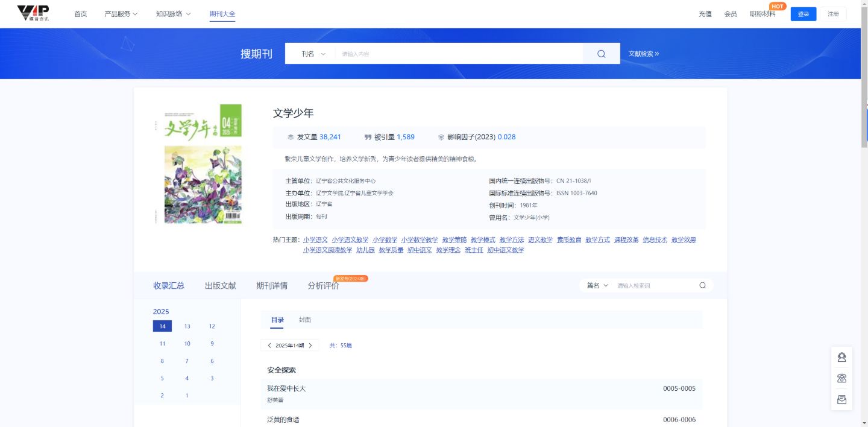
Task: Switch to the 封面 tab
Action: click(305, 320)
